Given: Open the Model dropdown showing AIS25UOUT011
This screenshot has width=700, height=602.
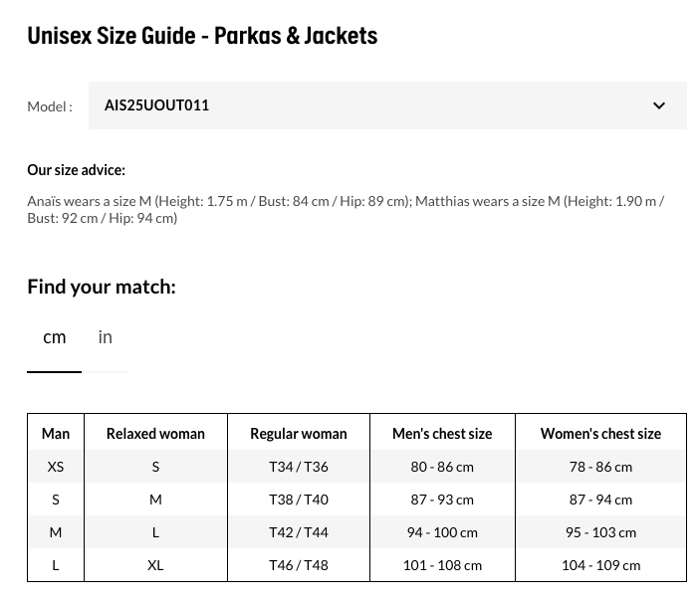Looking at the screenshot, I should [386, 105].
